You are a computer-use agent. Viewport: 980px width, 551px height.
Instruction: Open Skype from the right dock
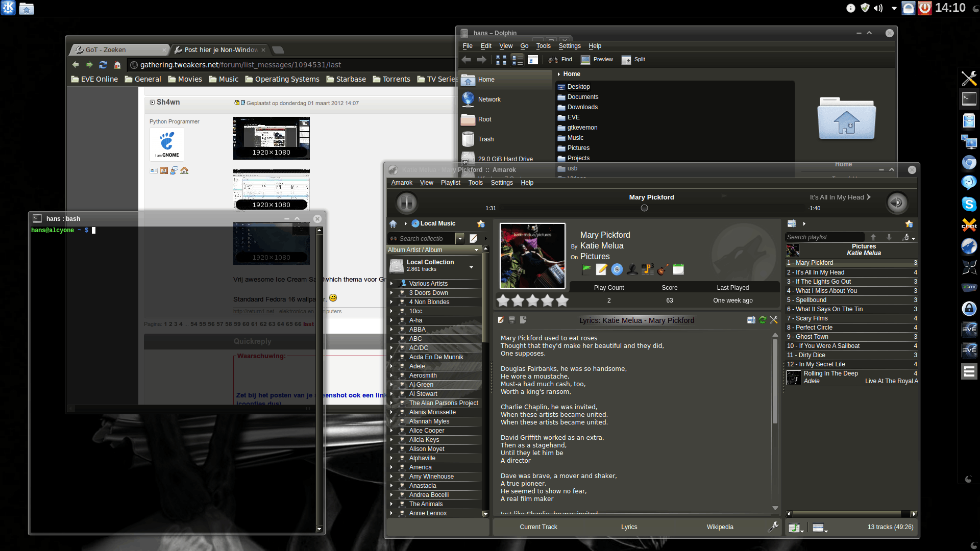(968, 204)
